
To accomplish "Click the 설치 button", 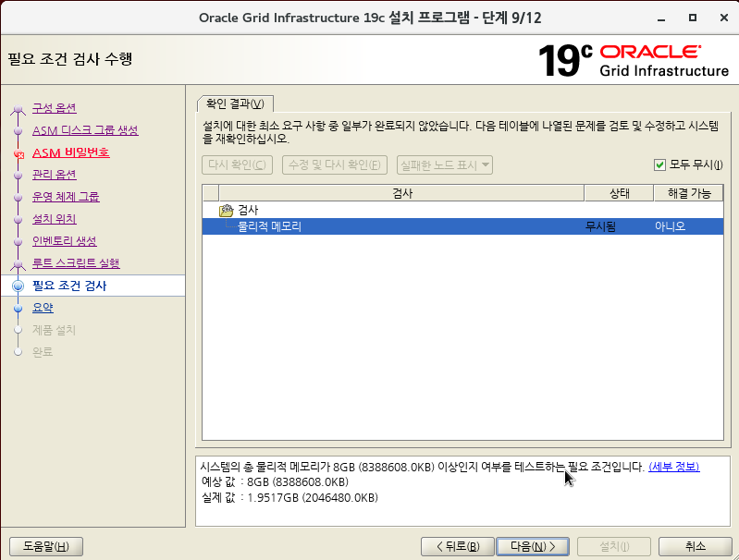I will tap(614, 546).
